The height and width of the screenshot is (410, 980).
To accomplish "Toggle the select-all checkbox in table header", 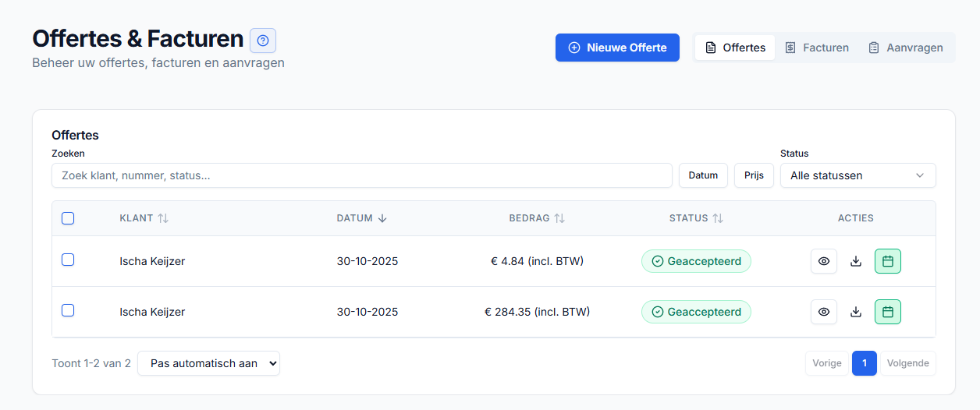I will [x=68, y=218].
